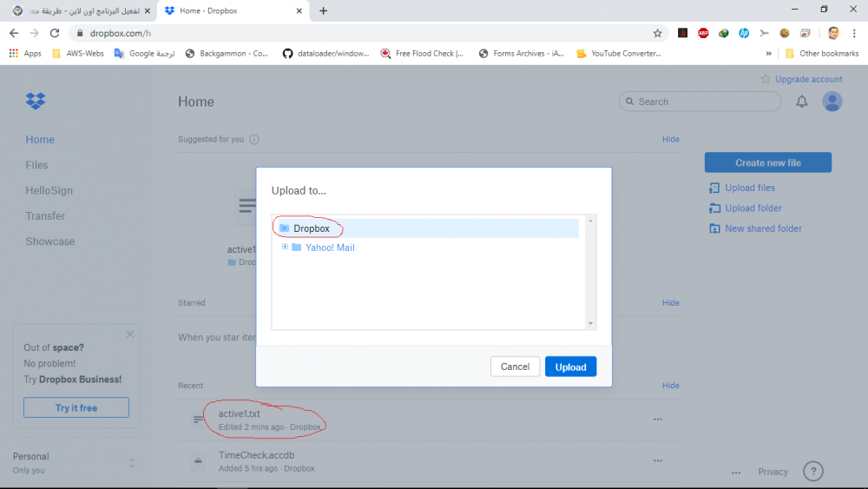Cancel the Upload to dialog
Viewport: 868px width, 489px height.
coord(515,367)
